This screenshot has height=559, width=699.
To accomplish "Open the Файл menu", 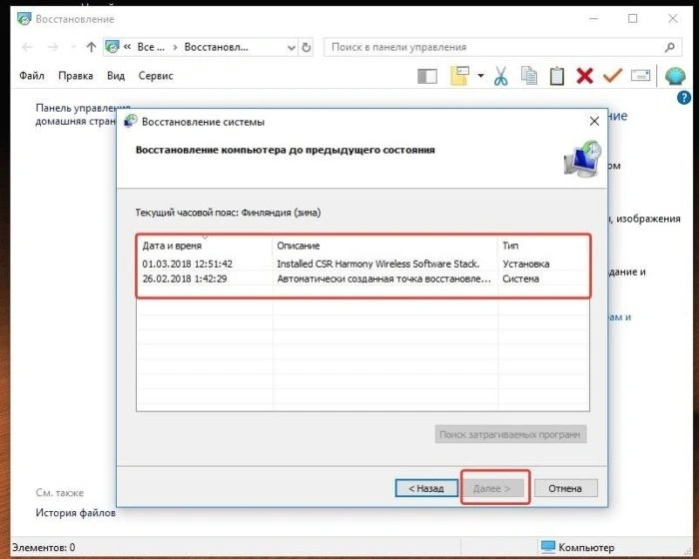I will [32, 76].
